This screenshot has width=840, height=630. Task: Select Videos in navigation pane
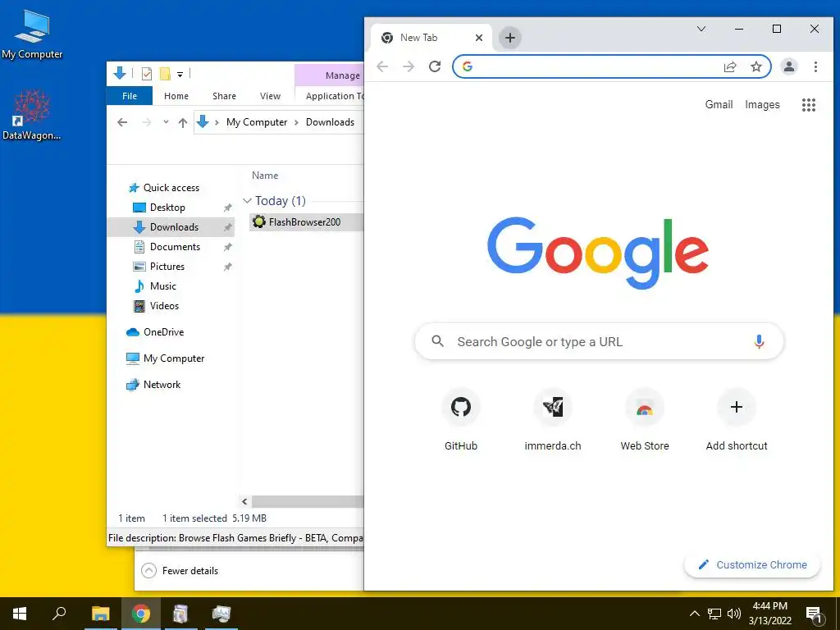(164, 306)
